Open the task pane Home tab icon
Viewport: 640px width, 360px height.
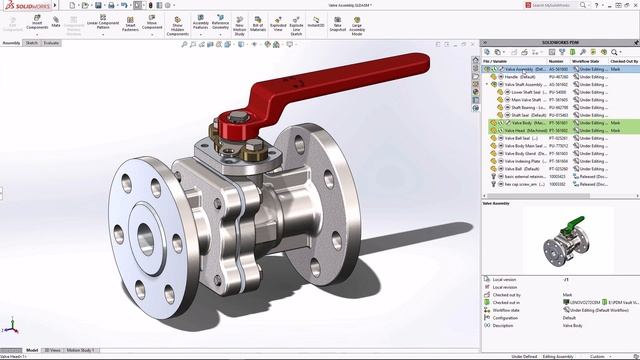click(x=476, y=60)
